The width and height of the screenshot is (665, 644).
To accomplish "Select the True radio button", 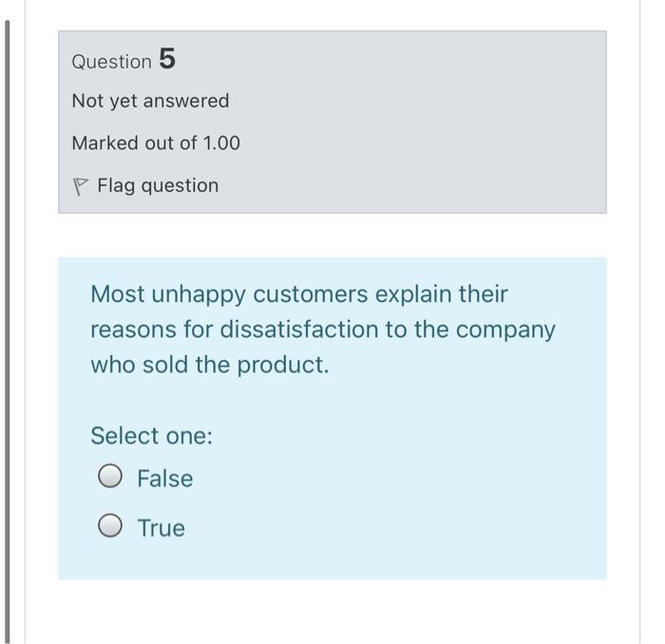I will pyautogui.click(x=110, y=527).
